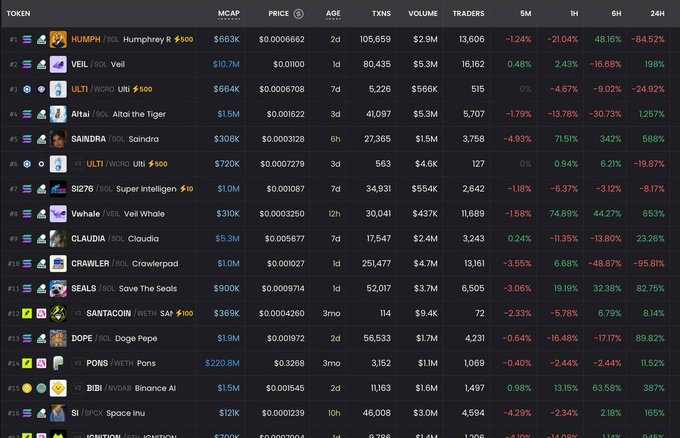Sort by PRICE column header

[x=278, y=13]
